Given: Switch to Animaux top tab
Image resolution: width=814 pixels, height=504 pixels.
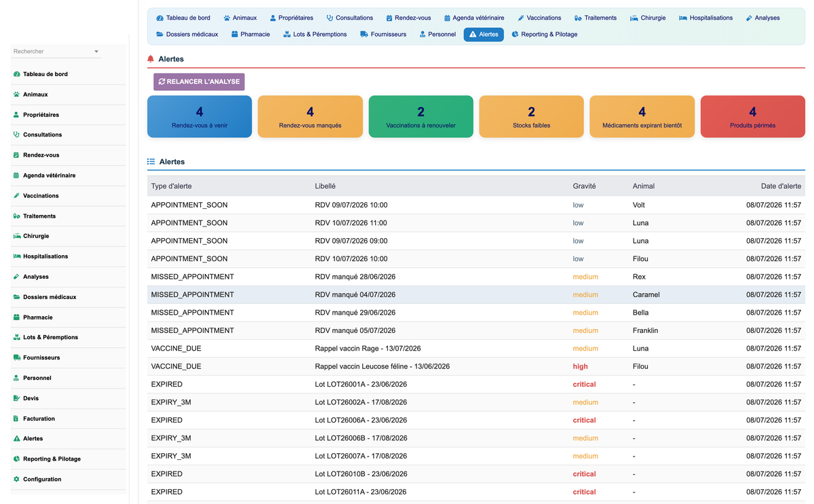Looking at the screenshot, I should coord(240,18).
